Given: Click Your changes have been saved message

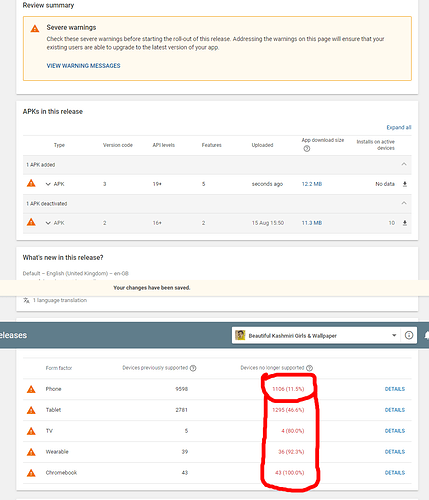Looking at the screenshot, I should click(x=152, y=288).
